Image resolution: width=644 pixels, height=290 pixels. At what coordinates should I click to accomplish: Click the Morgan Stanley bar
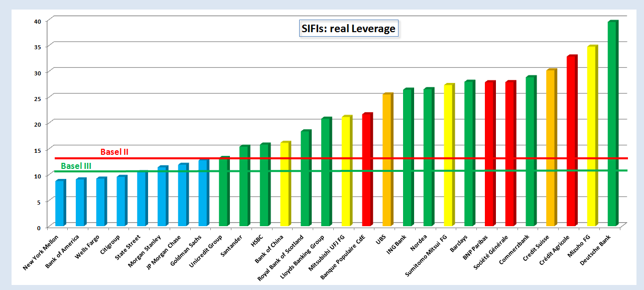(163, 196)
